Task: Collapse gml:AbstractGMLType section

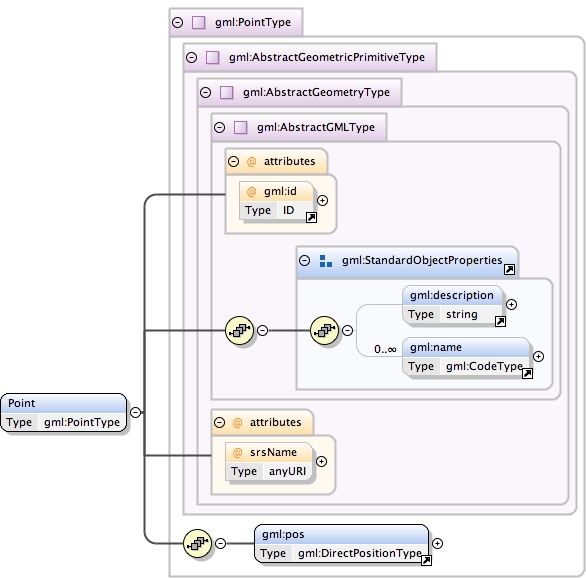Action: (x=220, y=127)
